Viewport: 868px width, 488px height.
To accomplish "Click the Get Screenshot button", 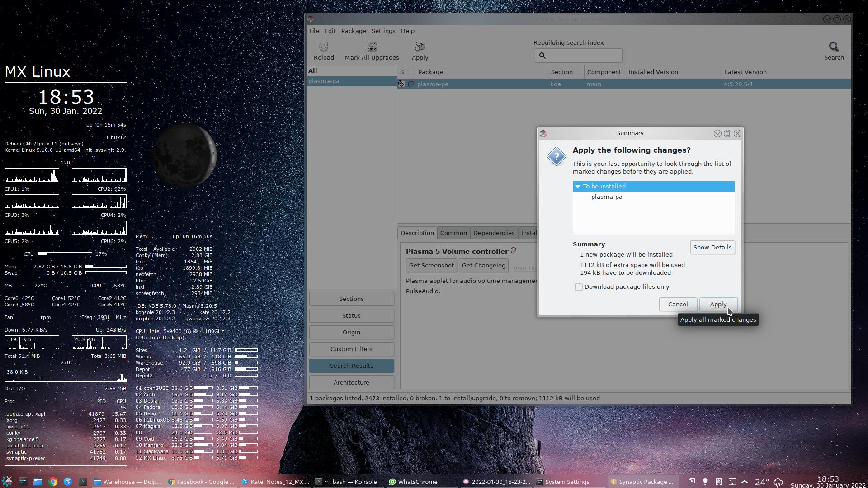I will (431, 265).
